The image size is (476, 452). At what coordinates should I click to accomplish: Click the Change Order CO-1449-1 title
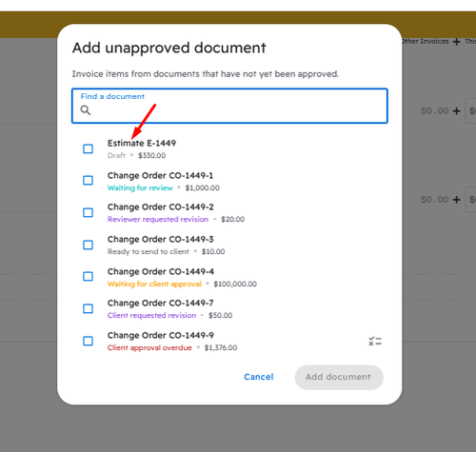[x=160, y=175]
